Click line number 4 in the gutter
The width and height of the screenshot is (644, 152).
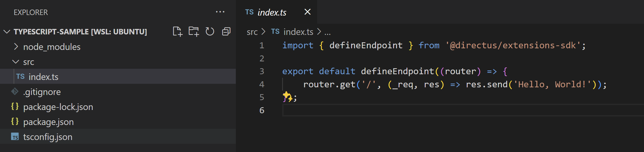pos(262,84)
